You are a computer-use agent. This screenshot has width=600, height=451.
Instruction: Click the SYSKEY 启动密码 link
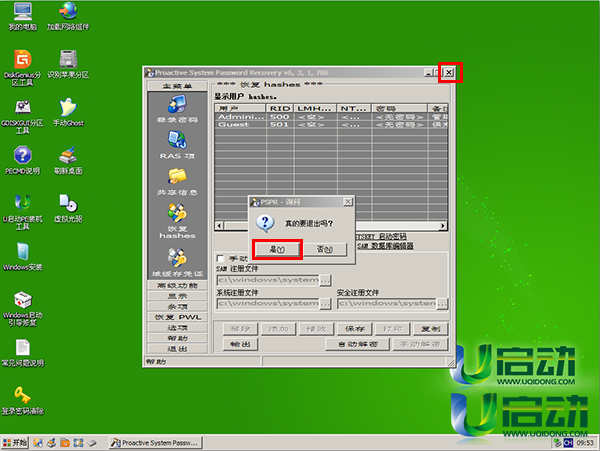pos(381,236)
